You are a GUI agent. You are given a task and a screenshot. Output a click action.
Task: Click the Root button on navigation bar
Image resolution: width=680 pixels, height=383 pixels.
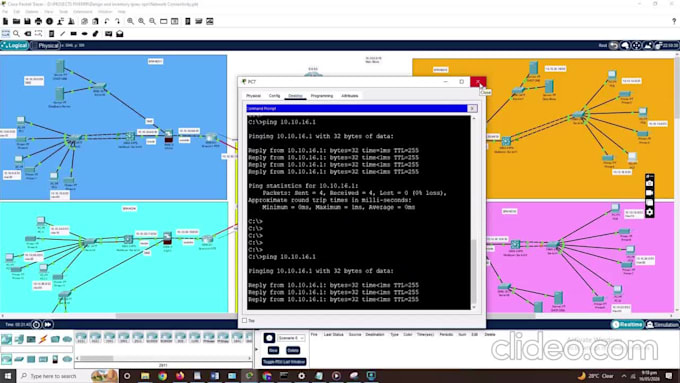(603, 45)
